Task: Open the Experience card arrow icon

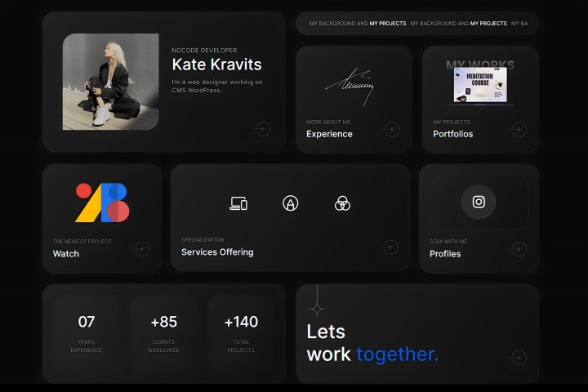Action: pos(391,130)
